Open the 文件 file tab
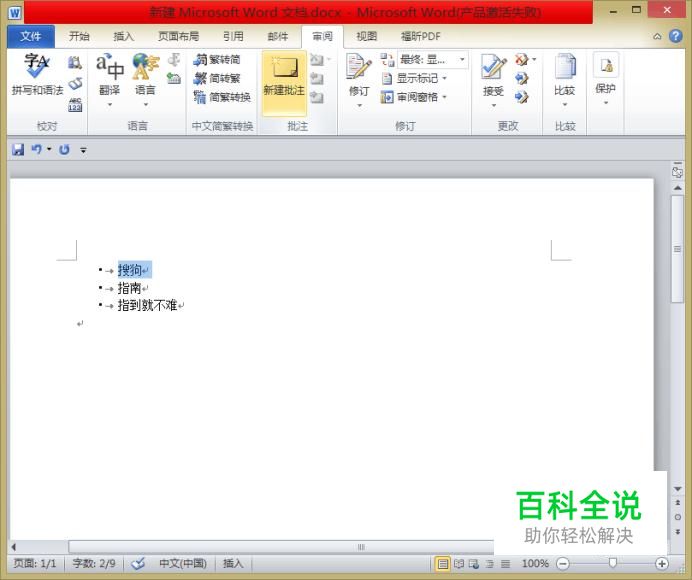This screenshot has width=692, height=580. [30, 36]
